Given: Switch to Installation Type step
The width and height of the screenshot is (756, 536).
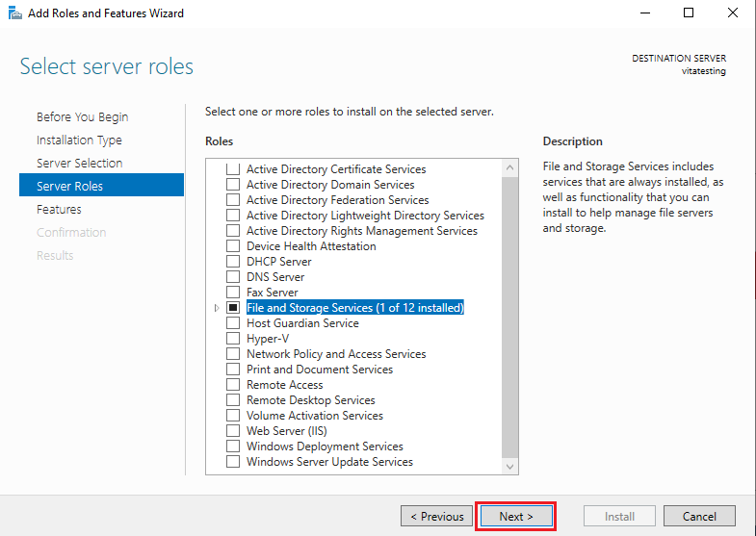Looking at the screenshot, I should point(79,140).
